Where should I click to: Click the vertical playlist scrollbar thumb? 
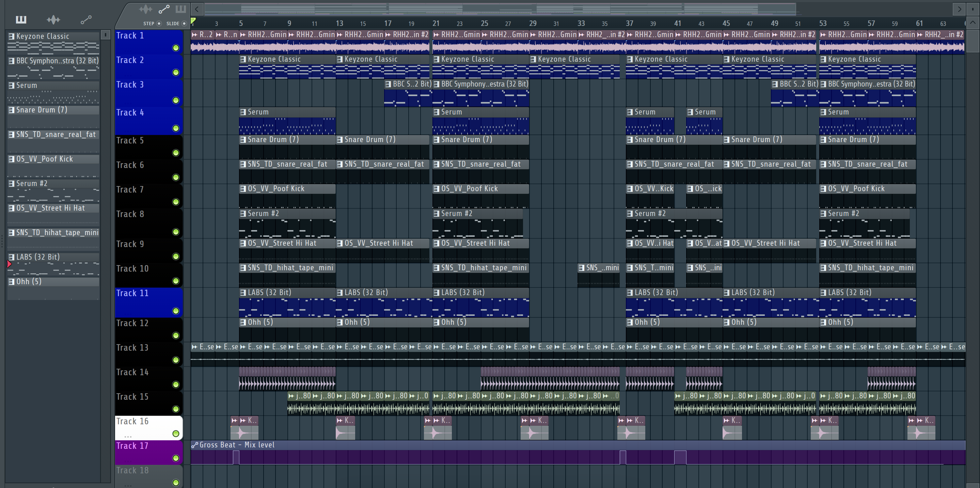click(973, 41)
